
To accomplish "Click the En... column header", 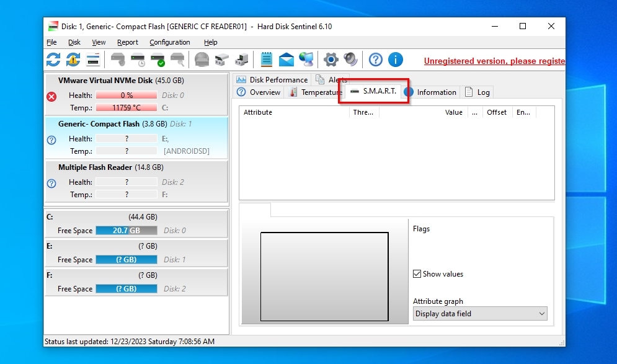I will point(525,112).
